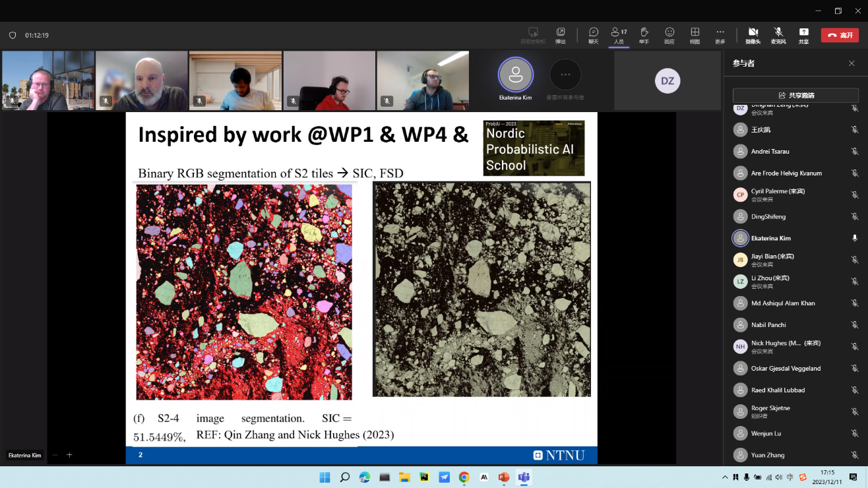Viewport: 868px width, 488px height.
Task: Toggle the people (人员) panel
Action: coord(619,35)
